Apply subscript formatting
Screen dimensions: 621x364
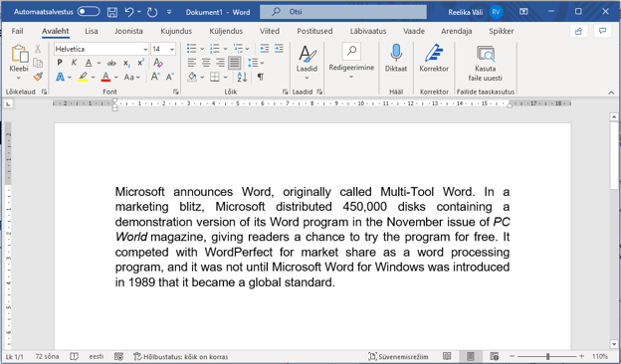126,63
